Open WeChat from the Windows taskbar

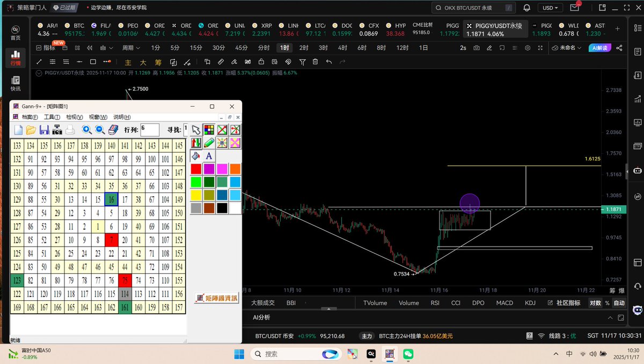coord(408,354)
